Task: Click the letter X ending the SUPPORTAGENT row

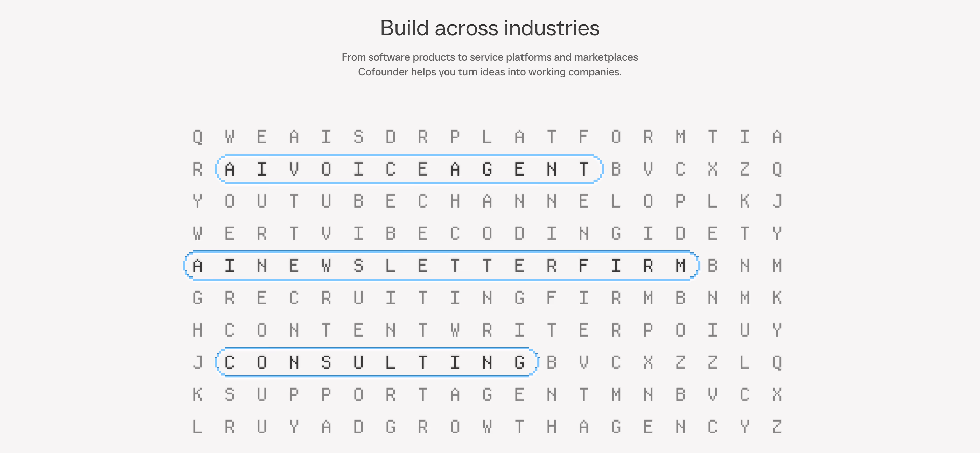Action: coord(777,394)
